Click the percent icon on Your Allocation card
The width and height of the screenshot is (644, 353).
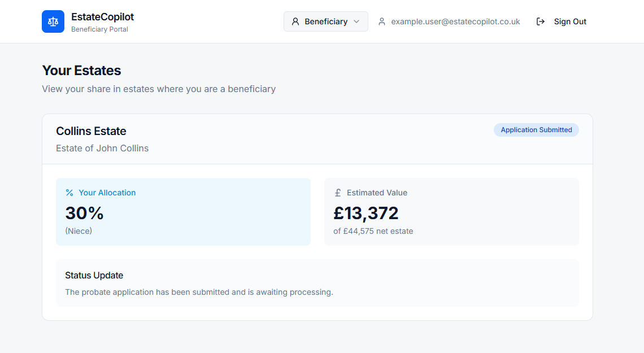coord(69,193)
